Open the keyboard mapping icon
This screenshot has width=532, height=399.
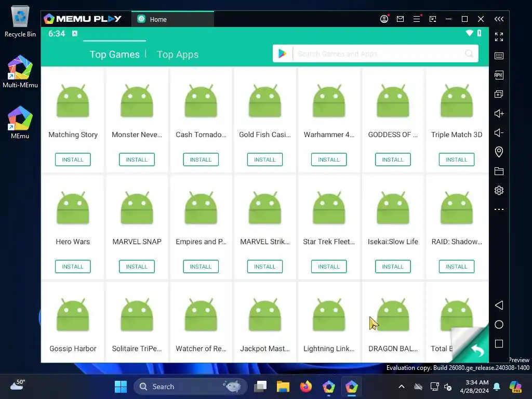(x=499, y=56)
